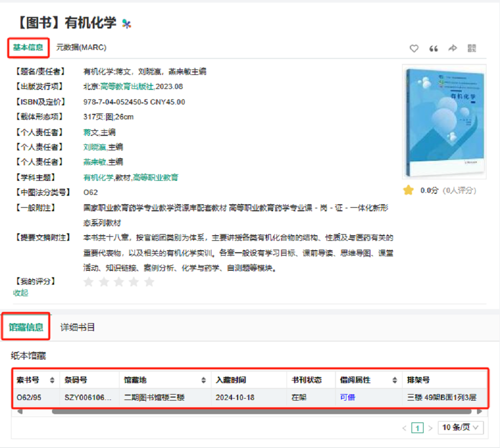This screenshot has height=448, width=500.
Task: Sort by 馆藏地 column arrows
Action: point(203,380)
